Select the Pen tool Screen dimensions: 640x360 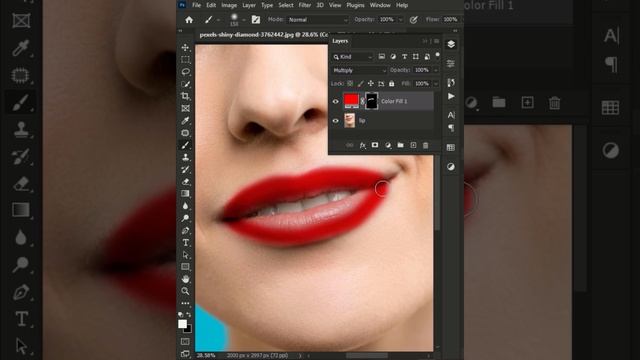pyautogui.click(x=185, y=230)
